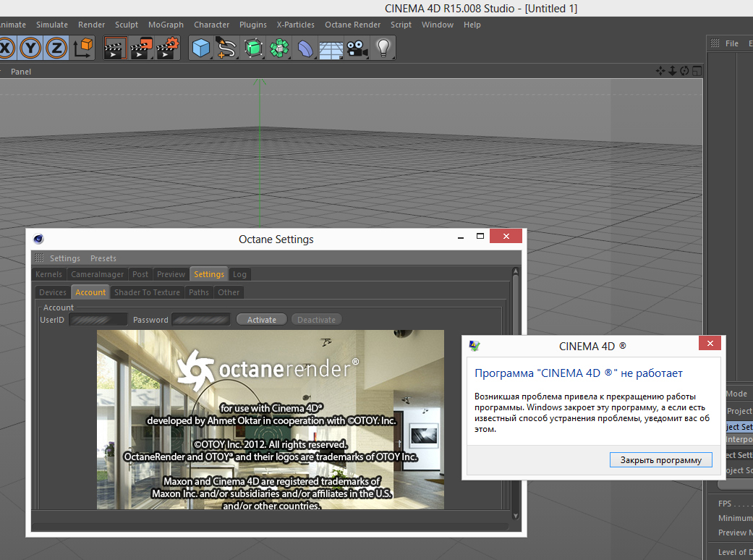Click the Activate button

pos(262,319)
